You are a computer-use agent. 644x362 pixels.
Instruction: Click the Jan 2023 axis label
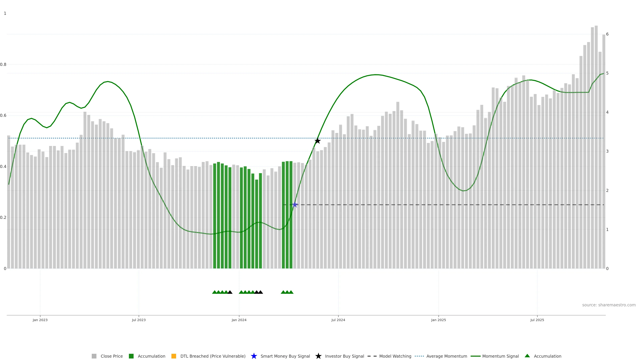pyautogui.click(x=40, y=320)
